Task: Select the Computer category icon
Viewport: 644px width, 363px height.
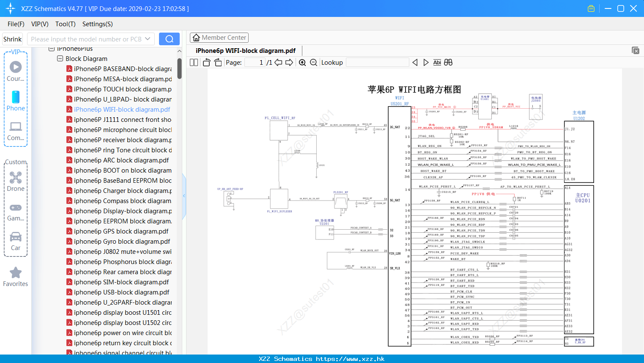Action: 16,131
